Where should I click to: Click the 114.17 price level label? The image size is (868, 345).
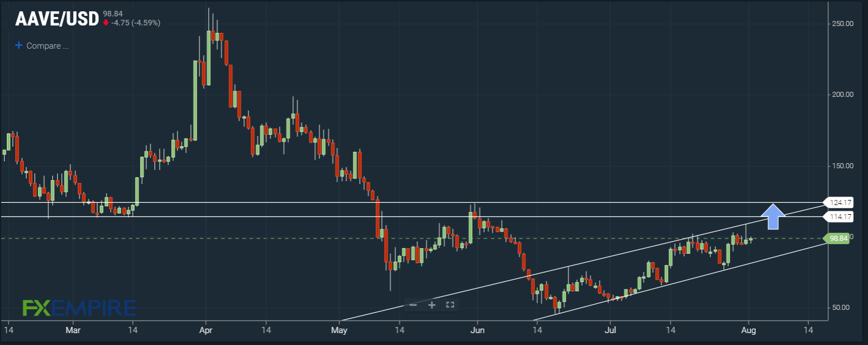point(838,216)
